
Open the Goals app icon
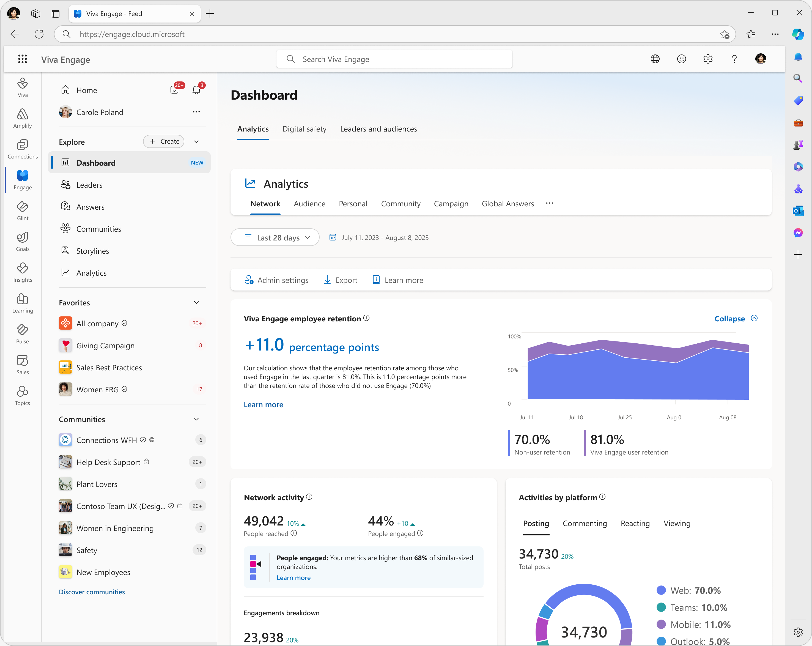(23, 242)
